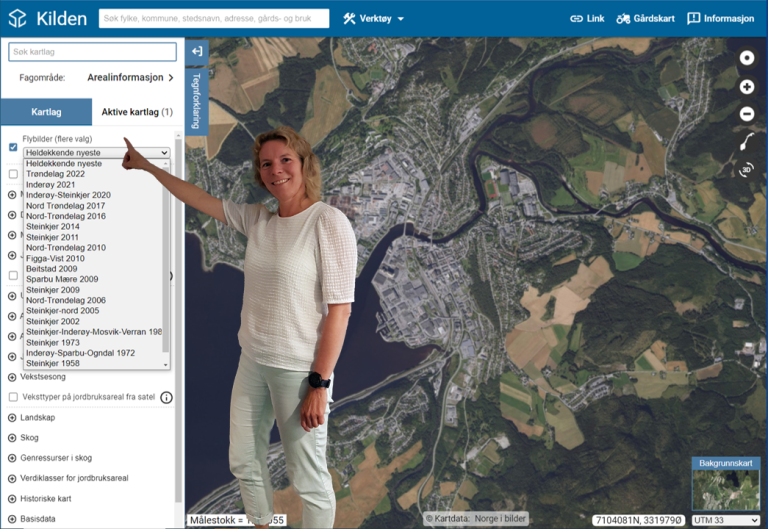Choose Steinkjer 2002 imagery
Viewport: 768px width, 529px height.
pyautogui.click(x=52, y=321)
